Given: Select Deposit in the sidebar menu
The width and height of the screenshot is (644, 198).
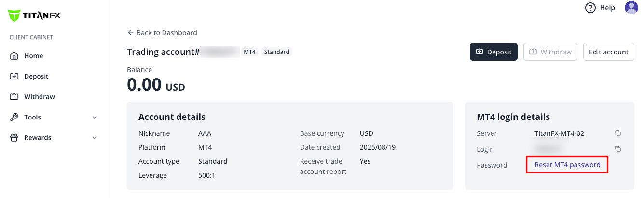Looking at the screenshot, I should coord(36,76).
